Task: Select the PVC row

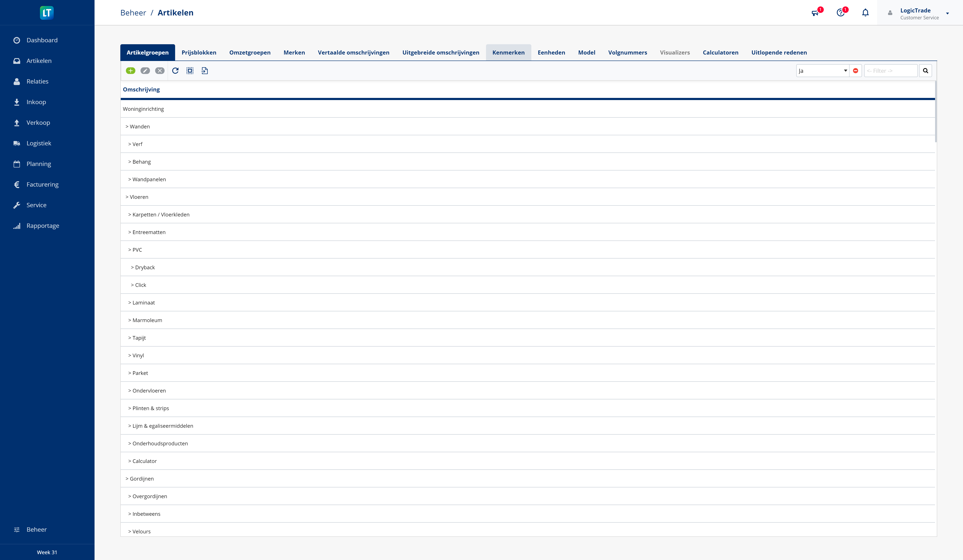Action: click(x=528, y=250)
